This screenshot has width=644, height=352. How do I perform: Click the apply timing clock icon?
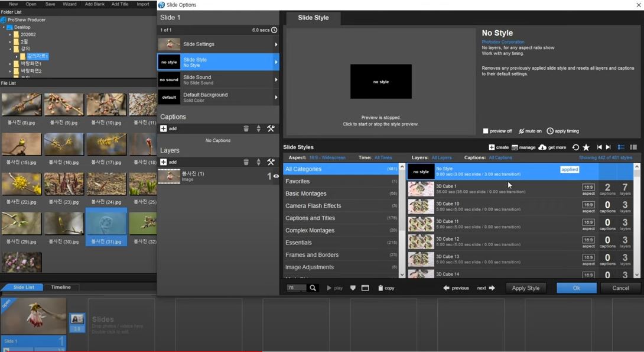coord(550,131)
